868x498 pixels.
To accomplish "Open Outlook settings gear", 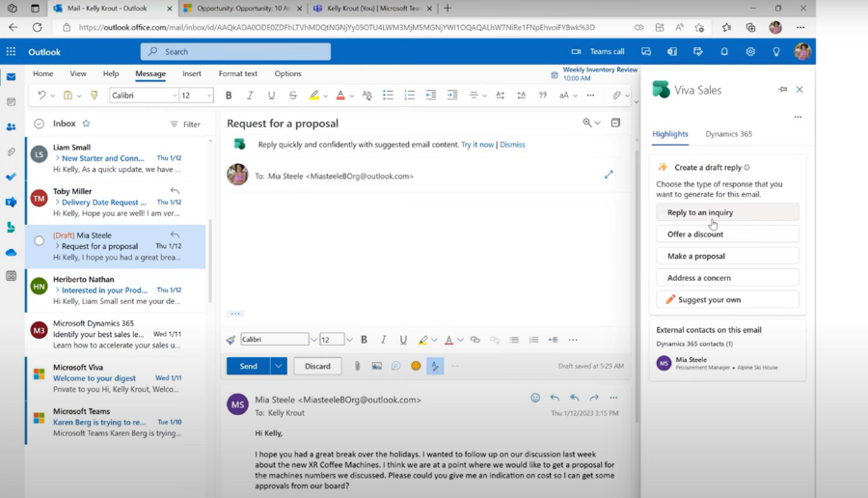I will coord(750,52).
